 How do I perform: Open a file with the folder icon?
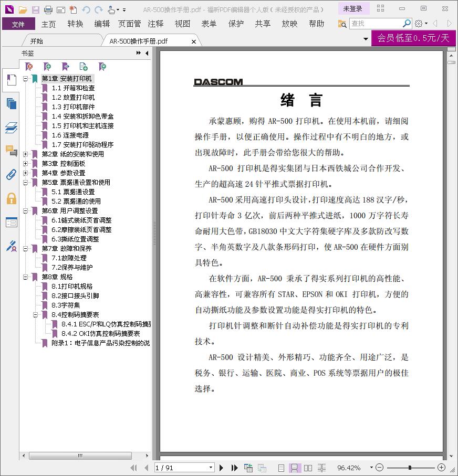pos(23,10)
